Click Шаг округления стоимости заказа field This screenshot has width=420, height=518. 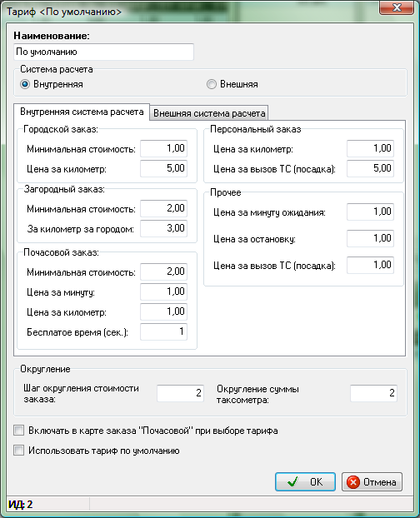[181, 393]
